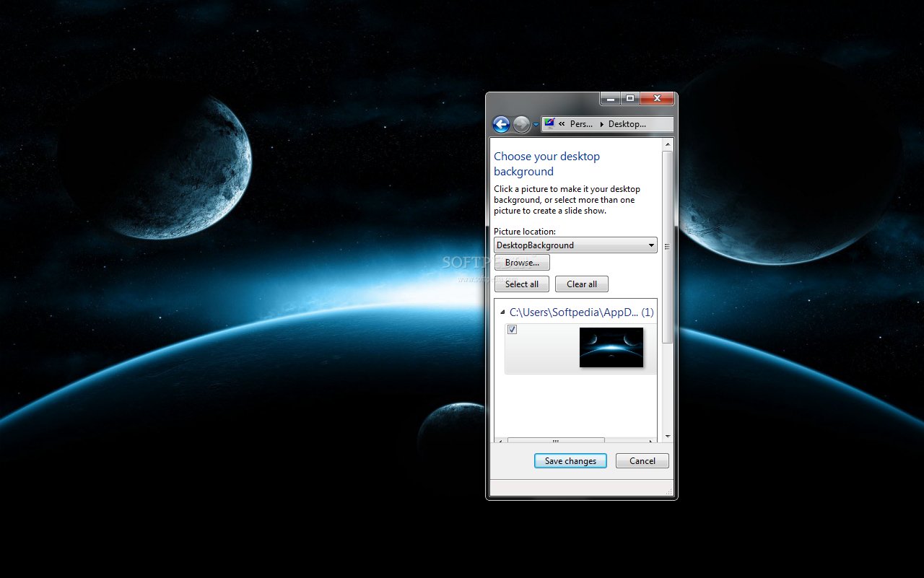Click the greyed forward navigation arrow
Image resolution: width=924 pixels, height=578 pixels.
tap(521, 124)
